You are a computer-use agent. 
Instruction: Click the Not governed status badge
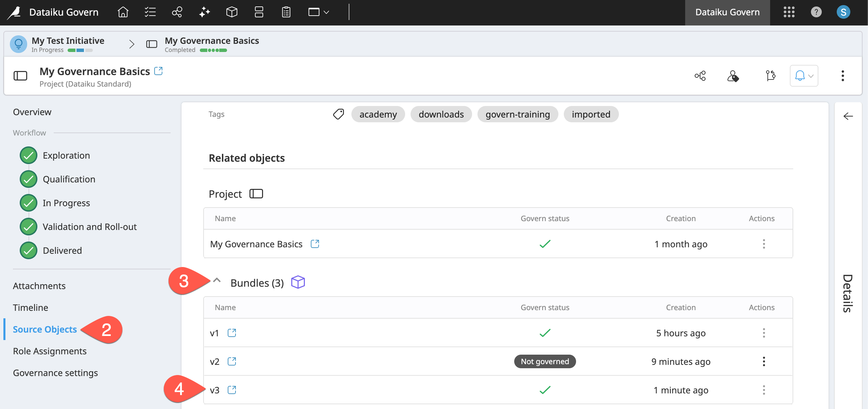(x=545, y=361)
